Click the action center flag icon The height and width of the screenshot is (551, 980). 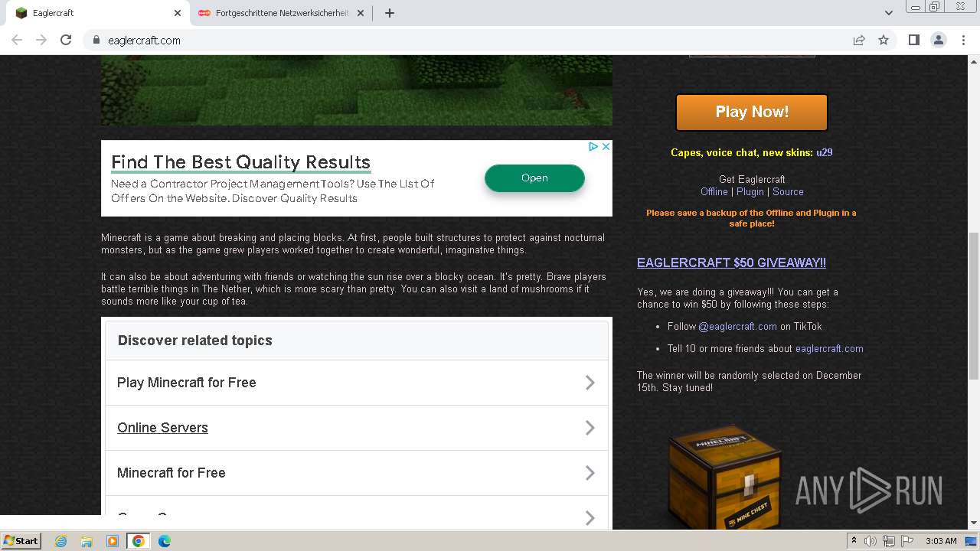click(907, 541)
